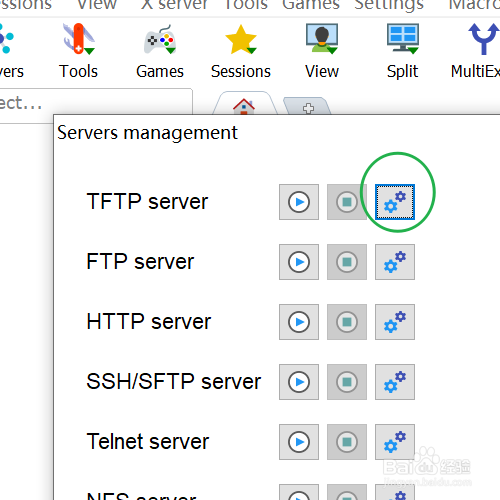Open FTP server settings gears
Viewport: 500px width, 500px height.
pos(395,262)
